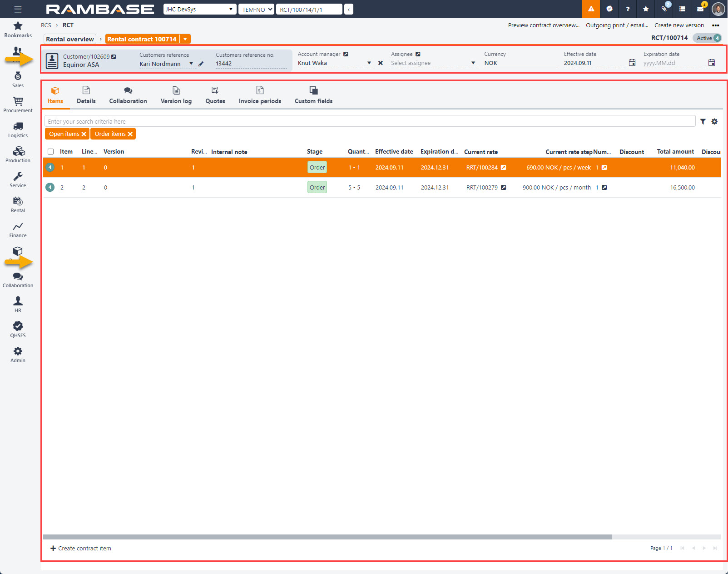Switch to the Invoice periods tab

pyautogui.click(x=260, y=95)
